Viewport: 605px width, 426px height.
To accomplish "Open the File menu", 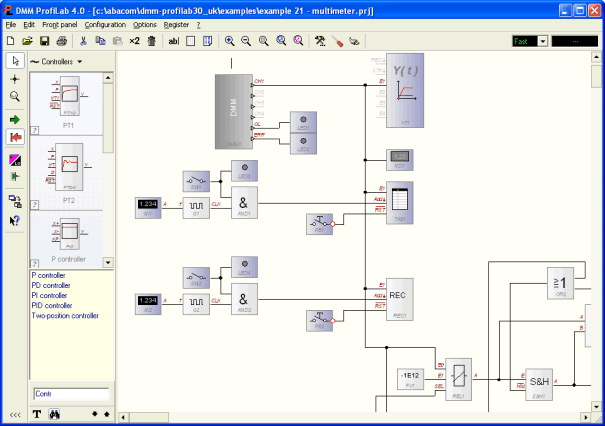I will (11, 25).
